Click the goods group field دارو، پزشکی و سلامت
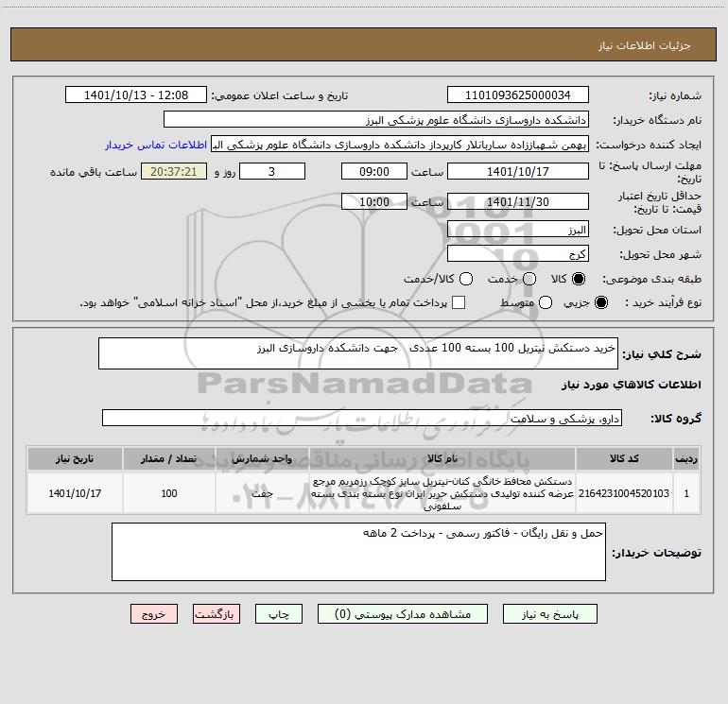The image size is (728, 704). (x=362, y=418)
